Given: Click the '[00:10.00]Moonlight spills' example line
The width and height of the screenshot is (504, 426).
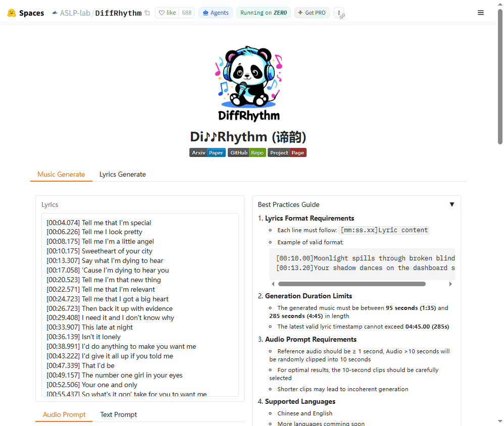Looking at the screenshot, I should [x=366, y=258].
